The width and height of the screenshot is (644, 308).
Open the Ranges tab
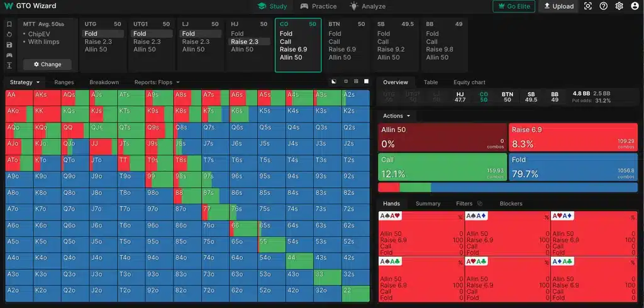click(x=64, y=82)
